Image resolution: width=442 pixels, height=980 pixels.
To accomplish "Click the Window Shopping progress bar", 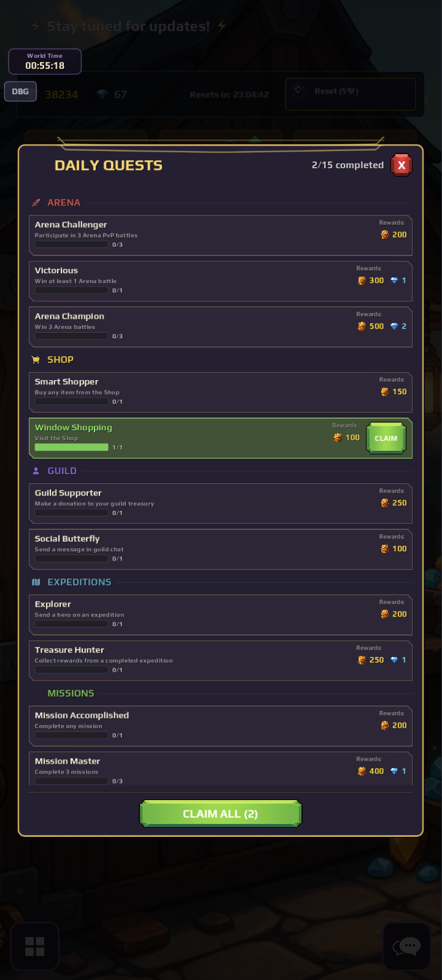I will 71,447.
